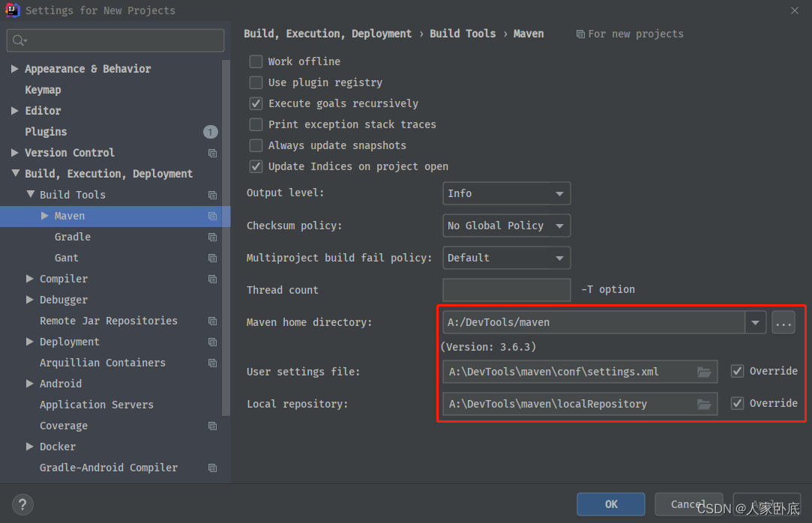Uncheck Execute goals recursively

pos(256,103)
